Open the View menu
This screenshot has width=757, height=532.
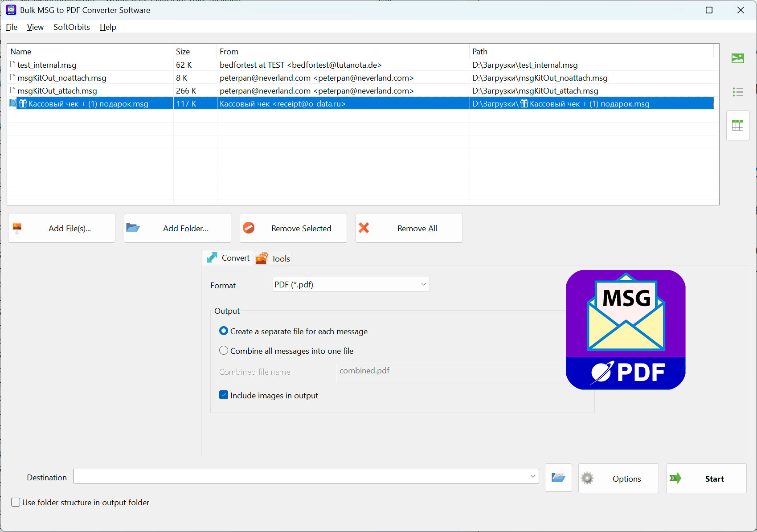(35, 27)
